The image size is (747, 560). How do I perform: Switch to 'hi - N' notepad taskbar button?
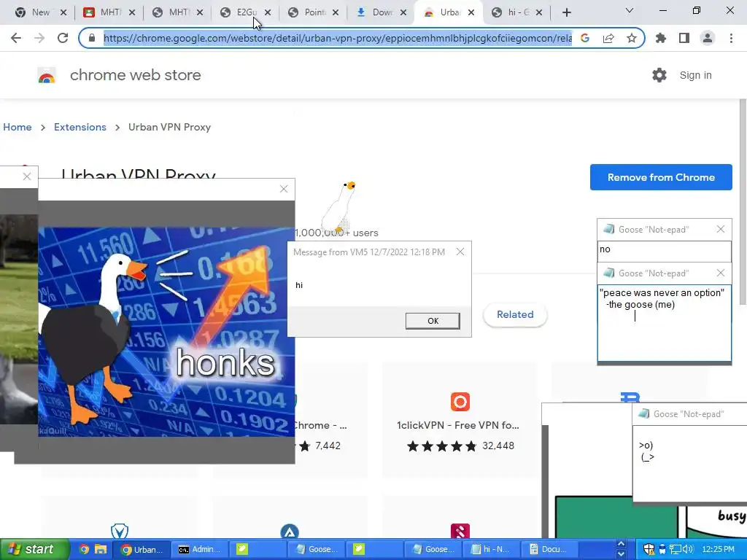tap(490, 550)
